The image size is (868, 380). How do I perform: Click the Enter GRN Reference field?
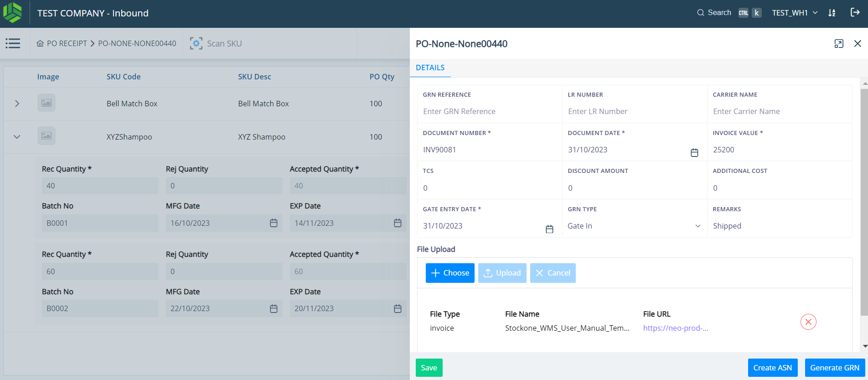point(489,111)
